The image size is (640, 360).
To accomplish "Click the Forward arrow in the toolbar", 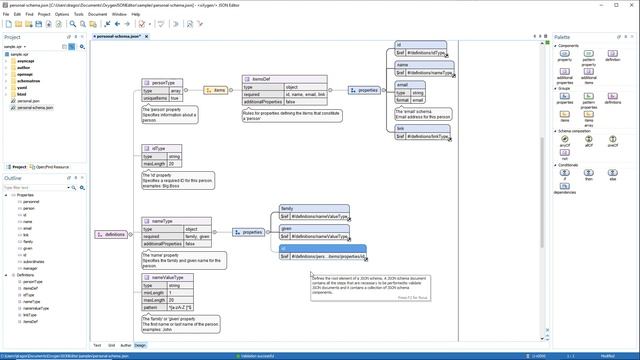I will pyautogui.click(x=127, y=24).
